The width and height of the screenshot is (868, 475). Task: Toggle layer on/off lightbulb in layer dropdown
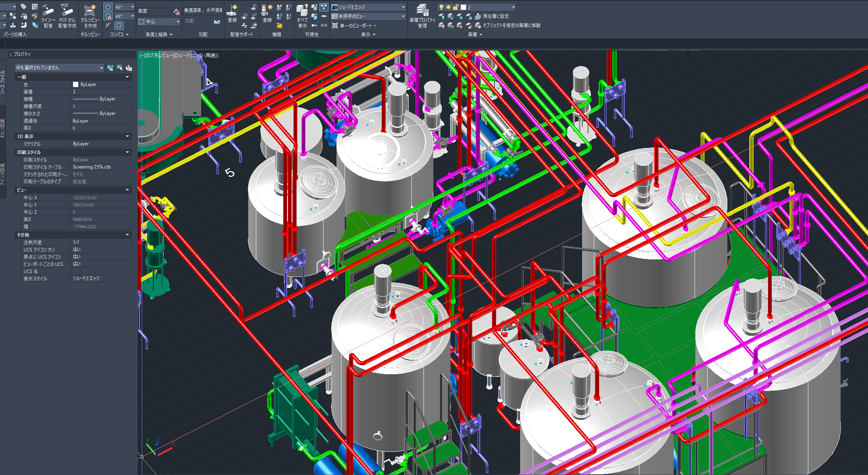441,7
